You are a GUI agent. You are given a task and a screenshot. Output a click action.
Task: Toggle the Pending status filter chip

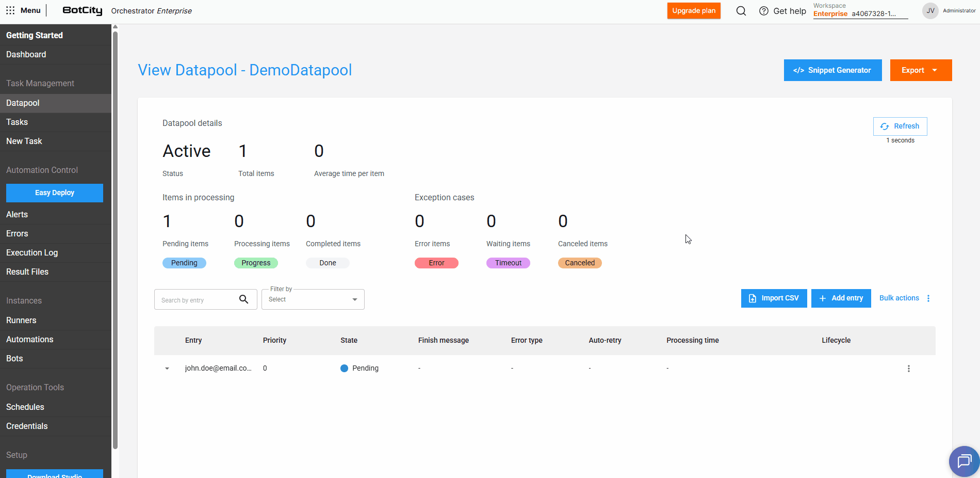(184, 263)
